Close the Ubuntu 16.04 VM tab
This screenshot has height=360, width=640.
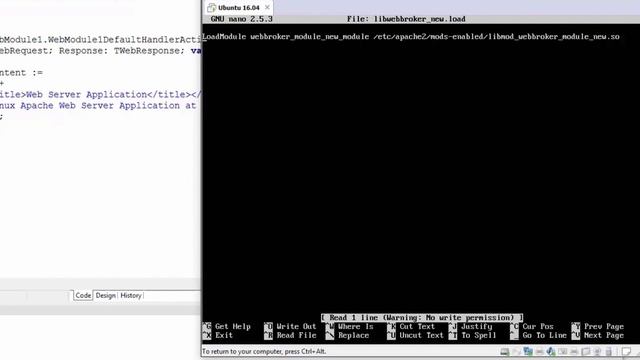(x=267, y=7)
